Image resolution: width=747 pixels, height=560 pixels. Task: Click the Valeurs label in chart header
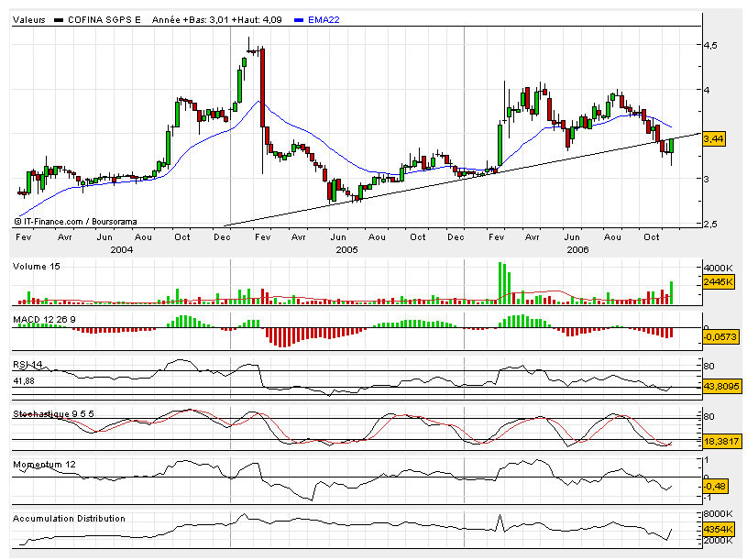(x=29, y=20)
